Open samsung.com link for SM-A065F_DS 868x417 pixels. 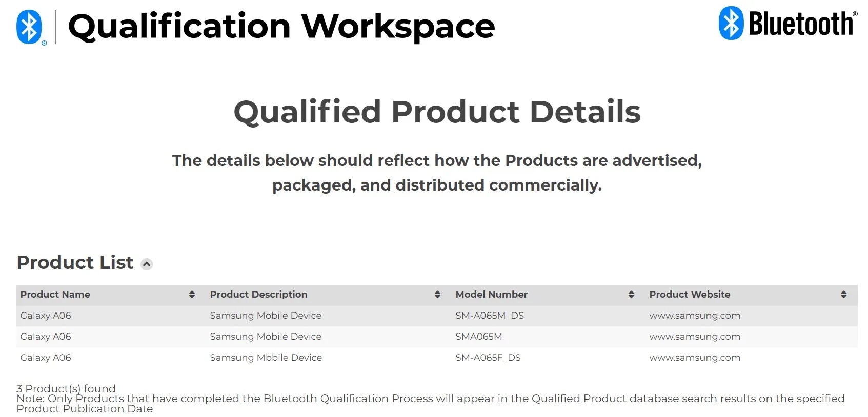695,358
